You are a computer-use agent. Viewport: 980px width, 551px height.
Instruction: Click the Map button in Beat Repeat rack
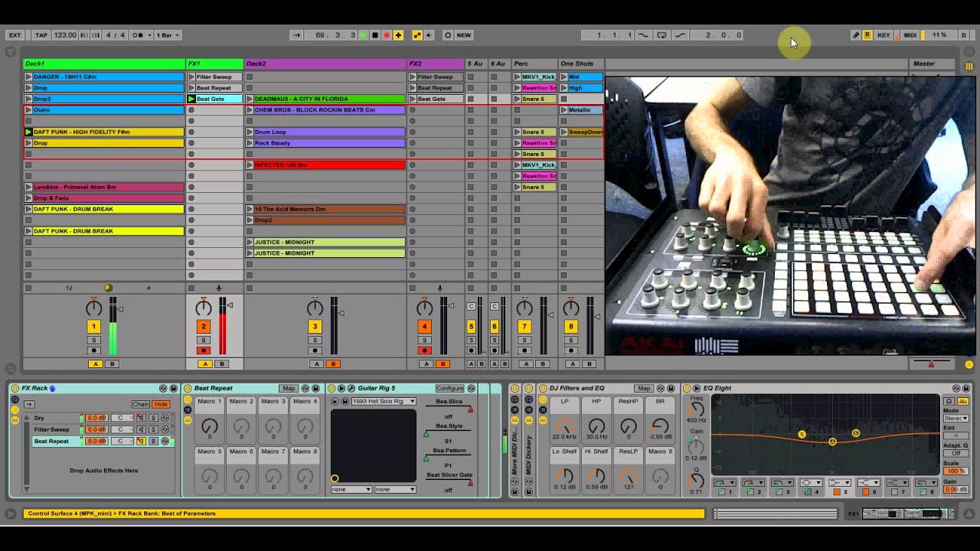pyautogui.click(x=288, y=389)
